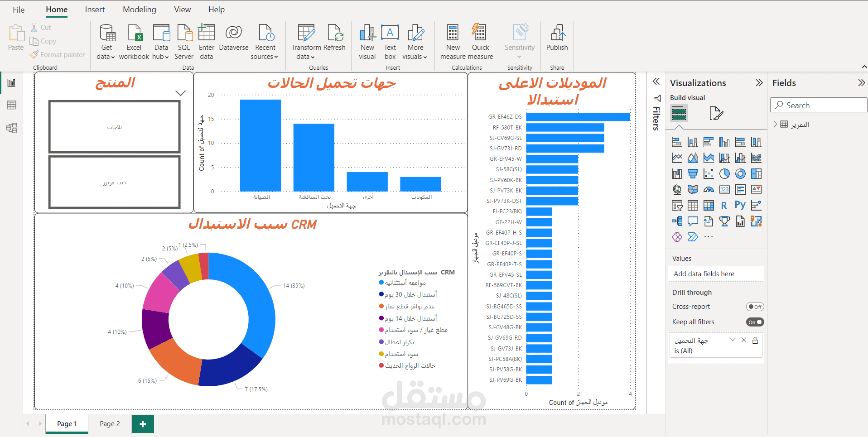Switch to Report view in sidebar

click(x=11, y=83)
